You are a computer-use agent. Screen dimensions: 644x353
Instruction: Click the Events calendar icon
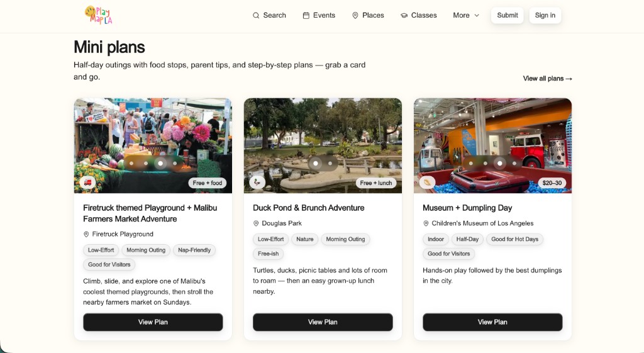[306, 16]
